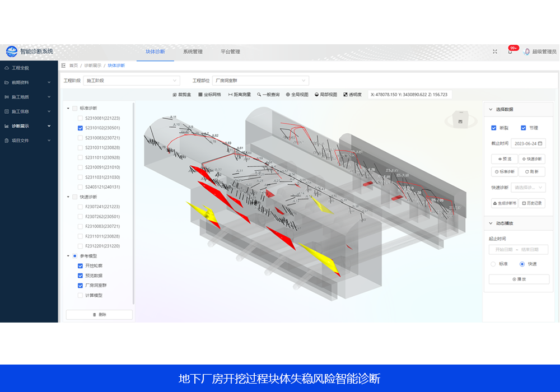
Task: Toggle the 断裂 fault checkbox
Action: pyautogui.click(x=493, y=128)
